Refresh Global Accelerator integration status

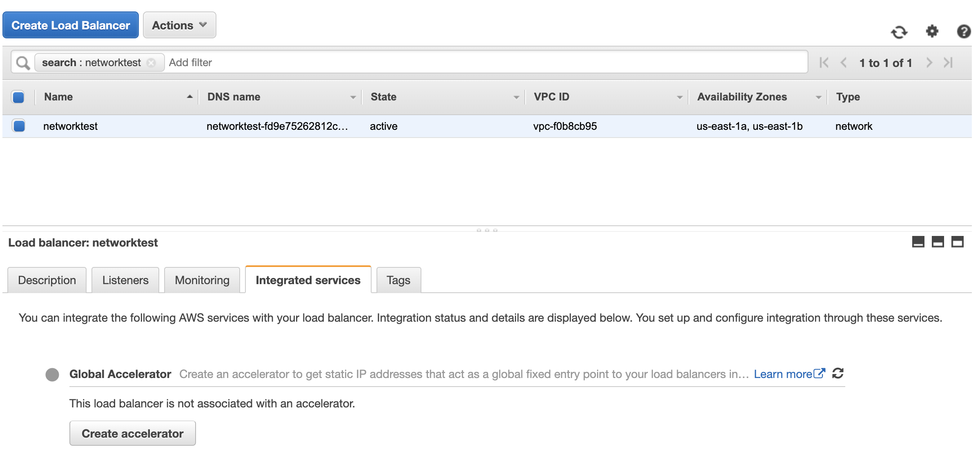pyautogui.click(x=838, y=374)
